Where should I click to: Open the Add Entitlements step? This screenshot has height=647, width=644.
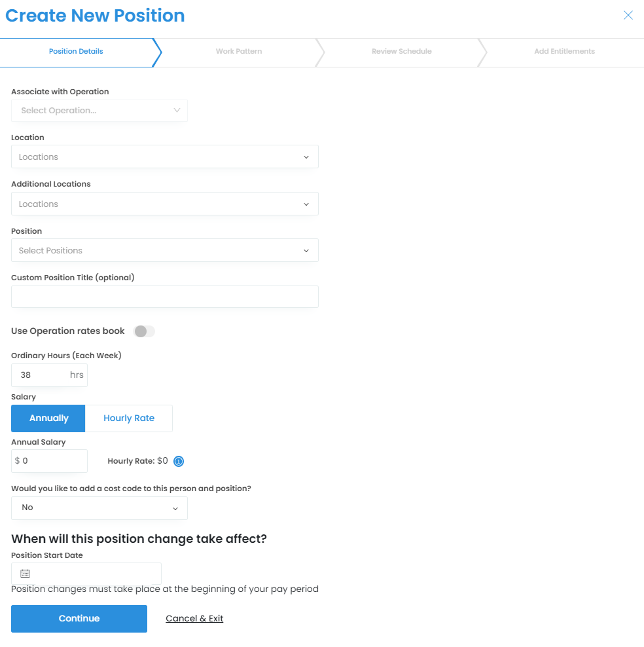point(564,52)
